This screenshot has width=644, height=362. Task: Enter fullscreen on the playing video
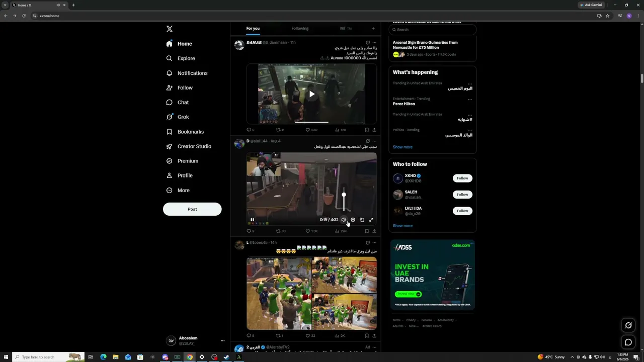(371, 220)
